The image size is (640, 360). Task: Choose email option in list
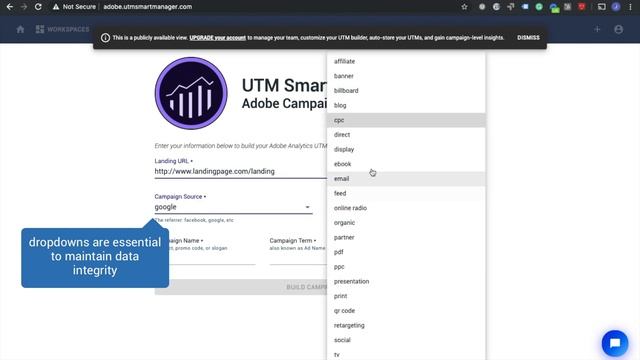click(406, 179)
